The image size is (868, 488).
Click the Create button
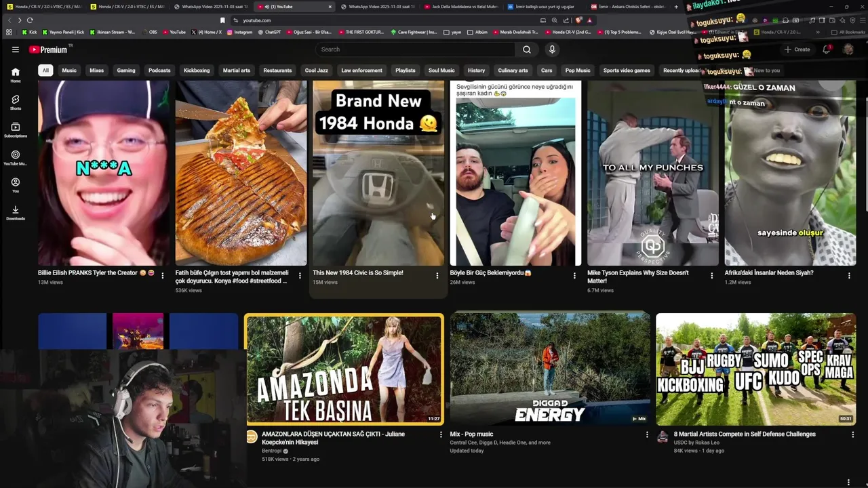click(x=797, y=49)
